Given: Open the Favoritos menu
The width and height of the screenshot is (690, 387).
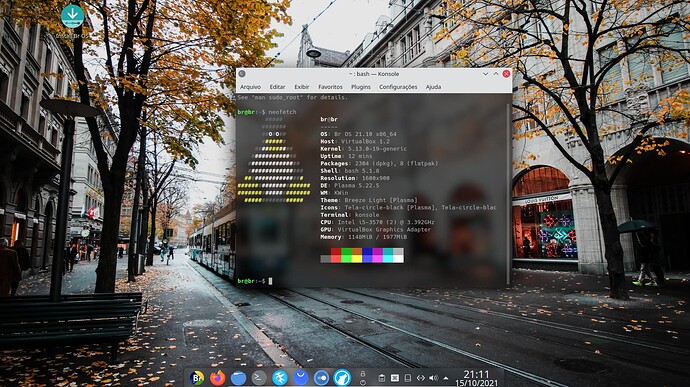Looking at the screenshot, I should (330, 87).
